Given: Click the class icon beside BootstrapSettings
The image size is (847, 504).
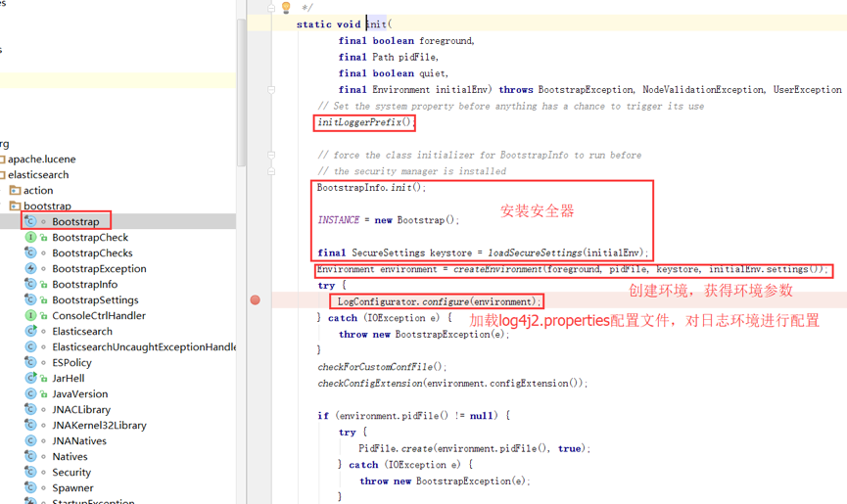Looking at the screenshot, I should pyautogui.click(x=30, y=299).
